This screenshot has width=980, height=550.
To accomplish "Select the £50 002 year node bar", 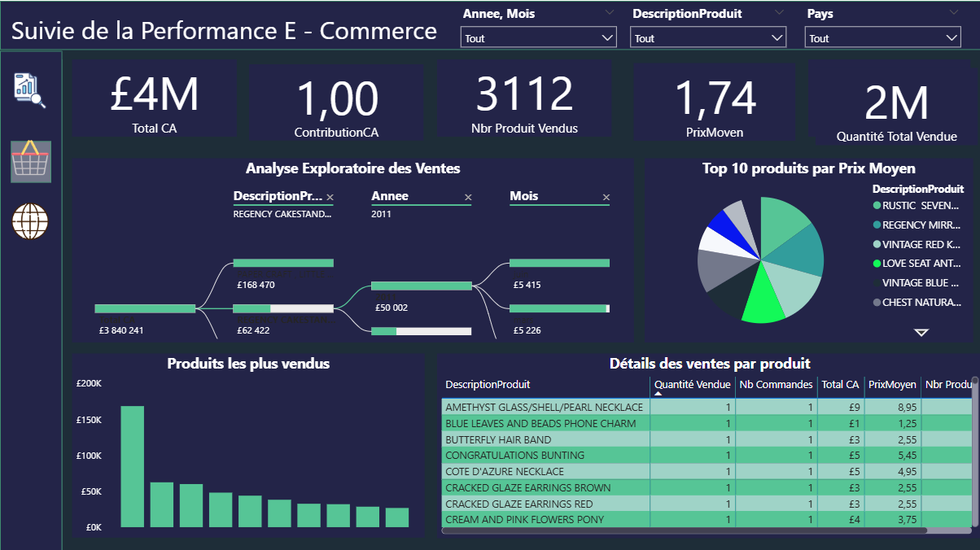I will click(422, 286).
